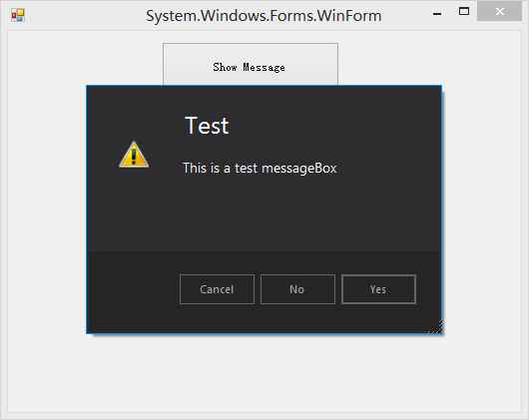Click the resize grip at dialog corner
Image resolution: width=529 pixels, height=420 pixels.
pos(436,327)
